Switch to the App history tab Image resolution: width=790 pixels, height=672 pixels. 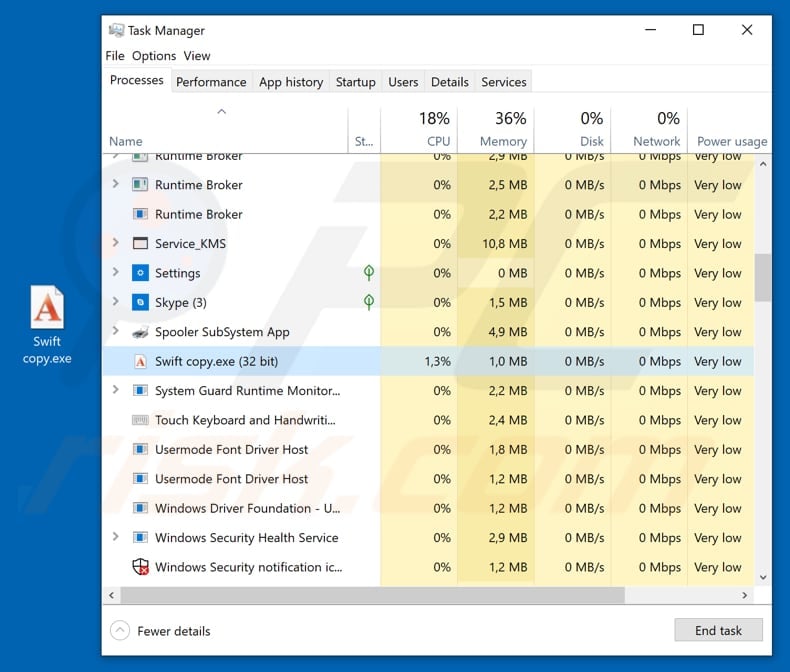(291, 82)
